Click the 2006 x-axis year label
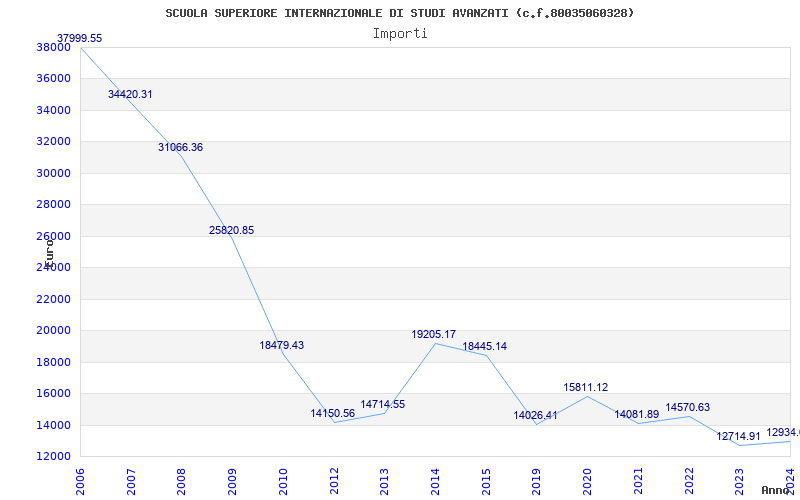 (81, 481)
